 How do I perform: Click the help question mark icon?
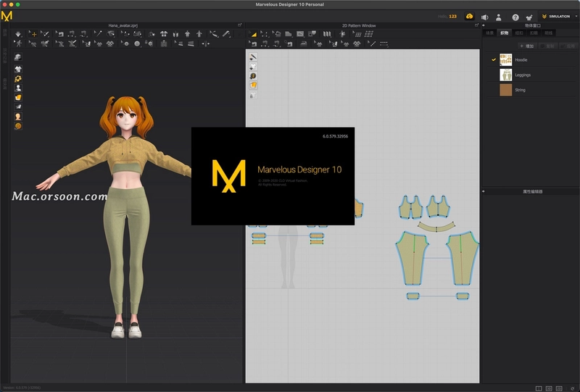515,17
